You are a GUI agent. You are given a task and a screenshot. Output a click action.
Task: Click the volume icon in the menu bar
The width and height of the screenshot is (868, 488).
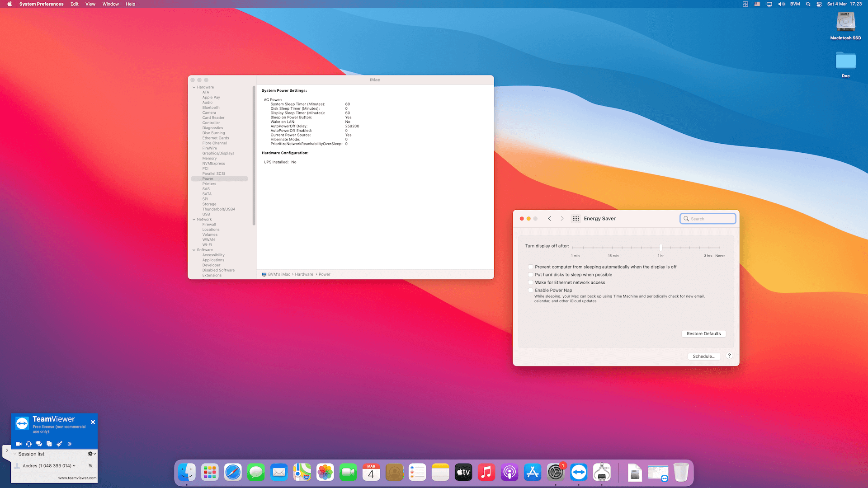[781, 4]
